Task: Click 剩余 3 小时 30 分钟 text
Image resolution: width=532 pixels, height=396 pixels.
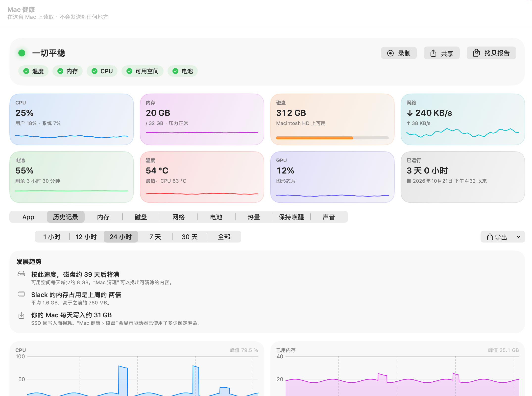Action: (38, 181)
